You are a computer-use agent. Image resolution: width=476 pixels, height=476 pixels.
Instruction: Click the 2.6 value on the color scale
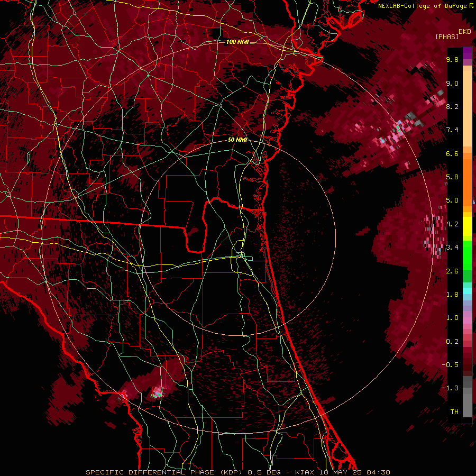click(452, 271)
